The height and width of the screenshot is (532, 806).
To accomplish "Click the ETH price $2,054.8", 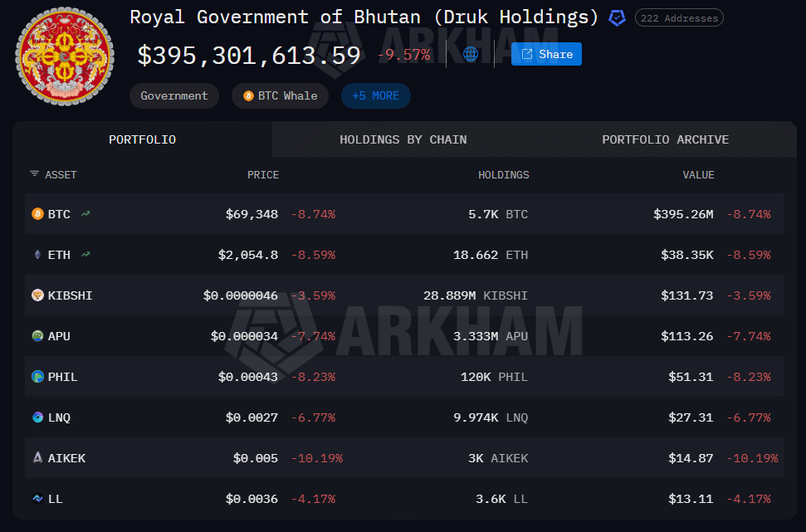I will [x=248, y=255].
